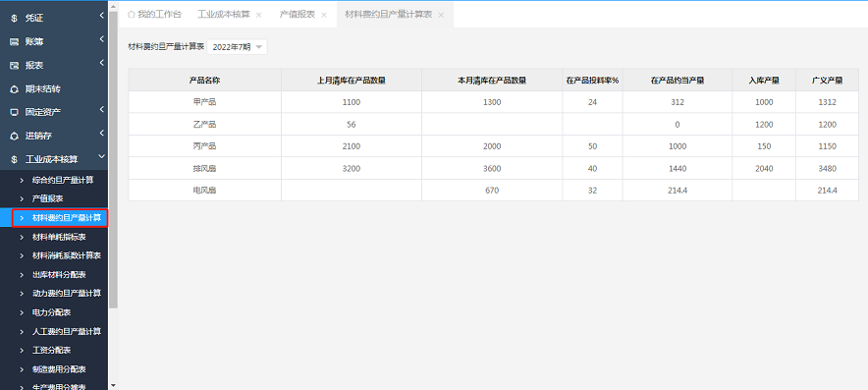Viewport: 868px width, 390px height.
Task: Select the 甲产品 row name cell
Action: tap(205, 102)
